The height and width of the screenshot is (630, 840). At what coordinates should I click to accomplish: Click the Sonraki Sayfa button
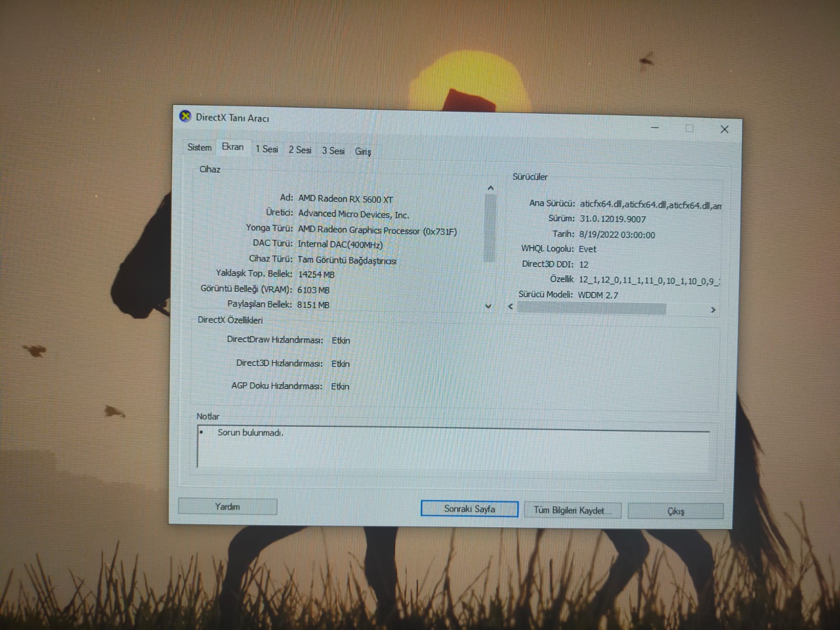coord(469,509)
